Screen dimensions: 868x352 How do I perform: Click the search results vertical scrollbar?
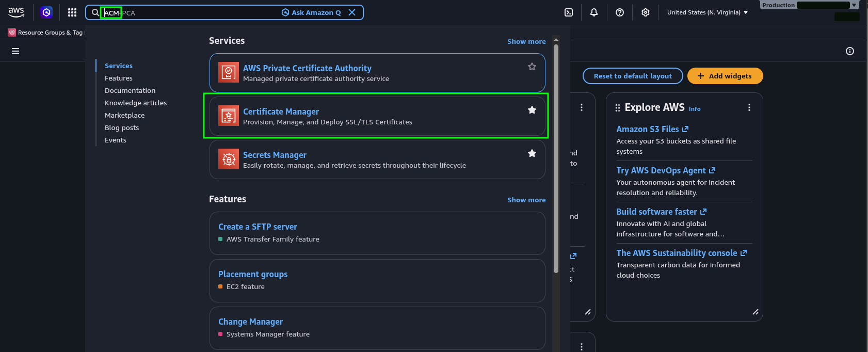pos(556,158)
